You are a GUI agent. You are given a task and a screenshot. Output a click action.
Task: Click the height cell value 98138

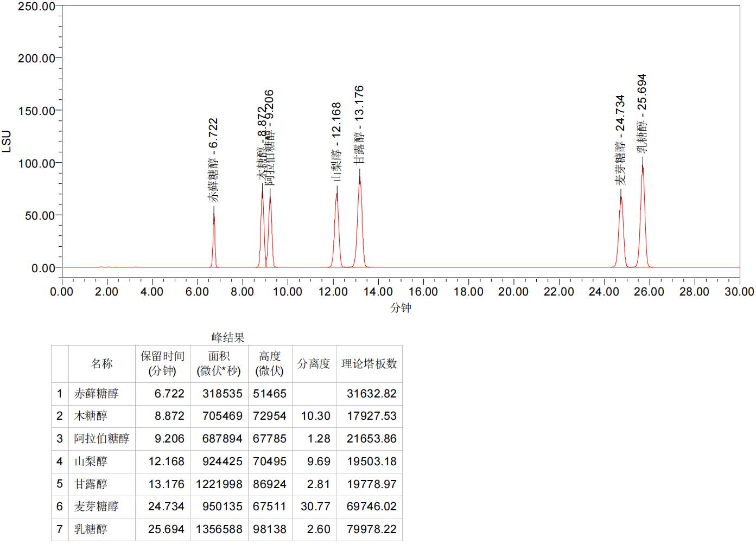[x=270, y=529]
